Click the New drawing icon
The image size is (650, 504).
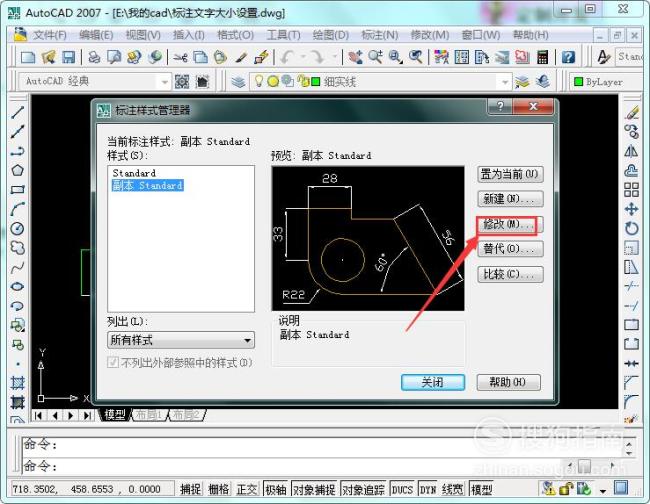[x=28, y=57]
